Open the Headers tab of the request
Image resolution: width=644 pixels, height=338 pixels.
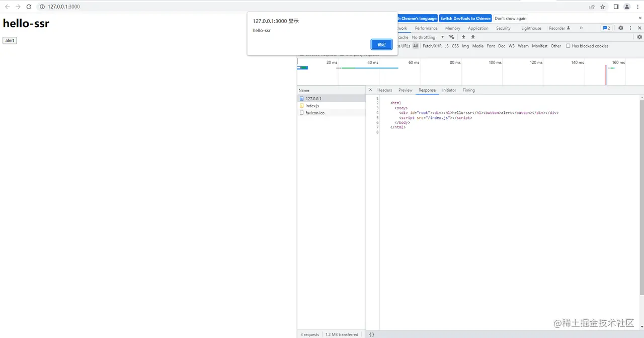tap(385, 90)
